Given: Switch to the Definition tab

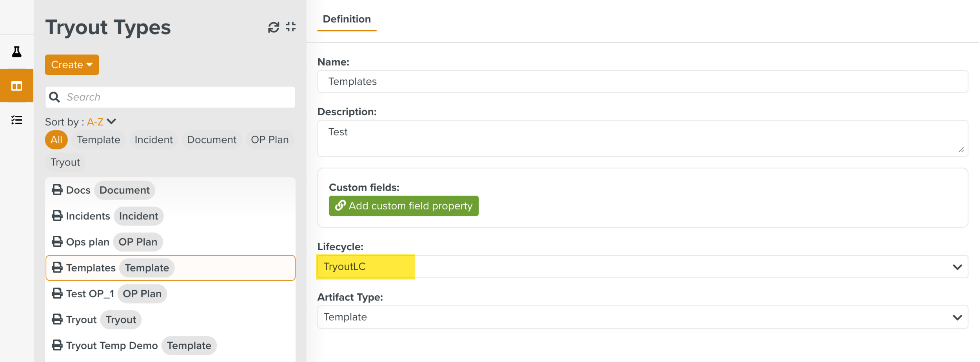Looking at the screenshot, I should pos(347,19).
